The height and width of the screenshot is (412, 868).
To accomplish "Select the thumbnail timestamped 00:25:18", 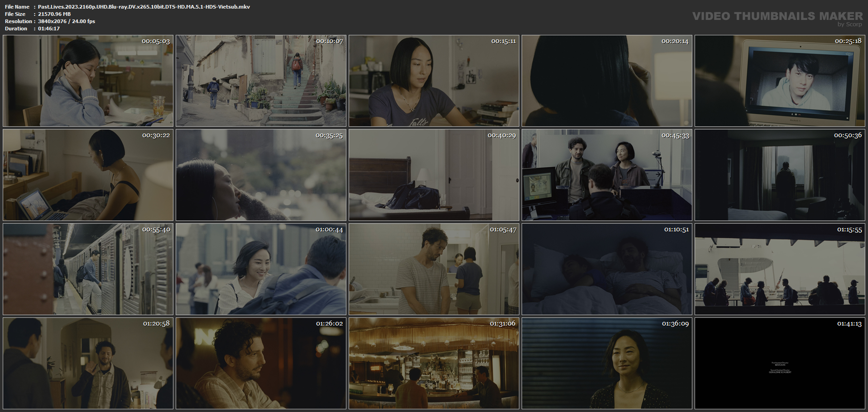I will 780,81.
